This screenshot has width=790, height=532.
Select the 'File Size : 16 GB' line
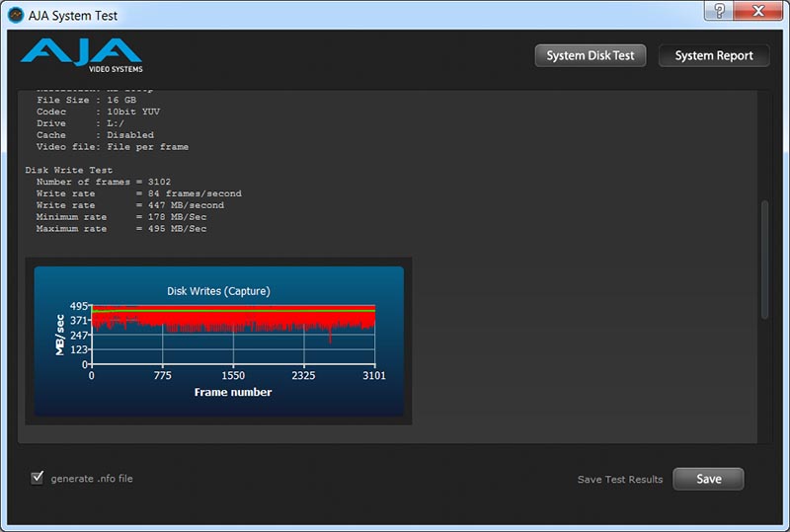86,100
